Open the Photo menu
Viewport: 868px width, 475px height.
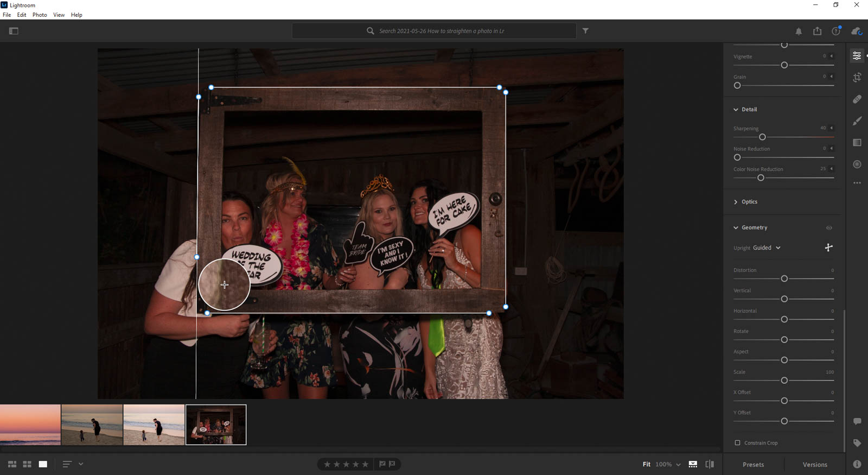click(40, 15)
